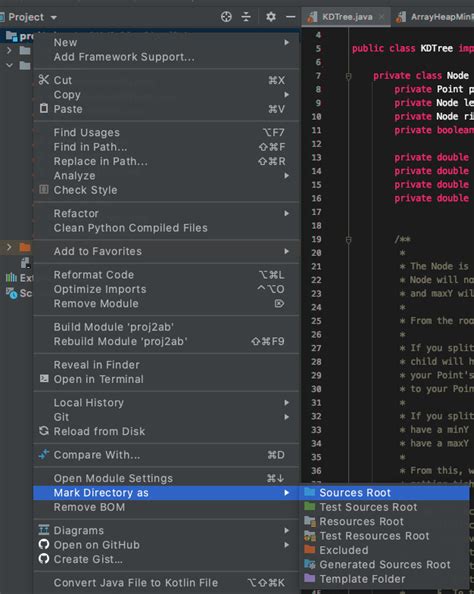Switch to KDTree.java tab
The width and height of the screenshot is (474, 594).
pyautogui.click(x=346, y=17)
